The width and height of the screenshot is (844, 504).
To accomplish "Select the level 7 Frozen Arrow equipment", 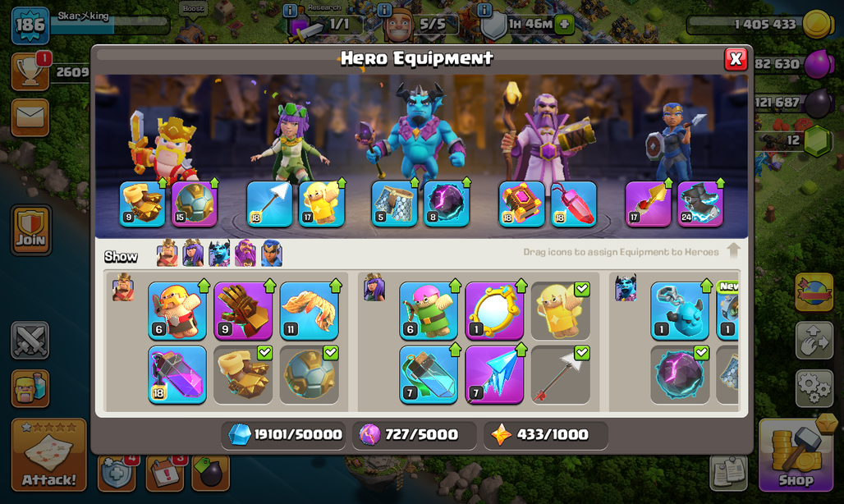I will [494, 375].
